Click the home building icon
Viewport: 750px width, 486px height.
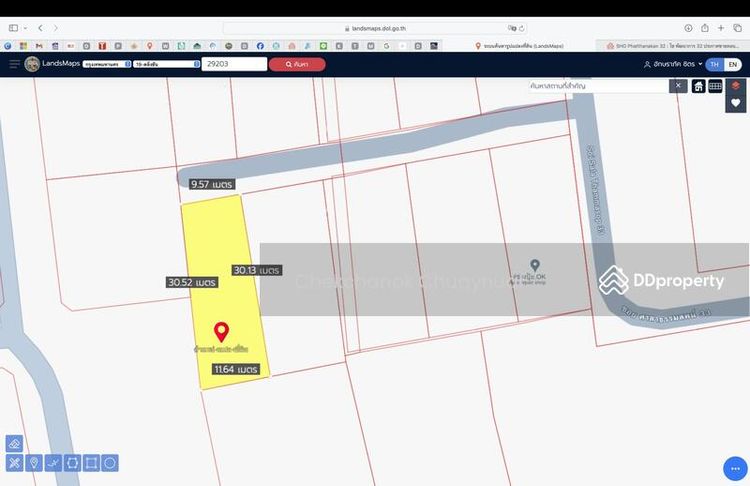click(699, 86)
